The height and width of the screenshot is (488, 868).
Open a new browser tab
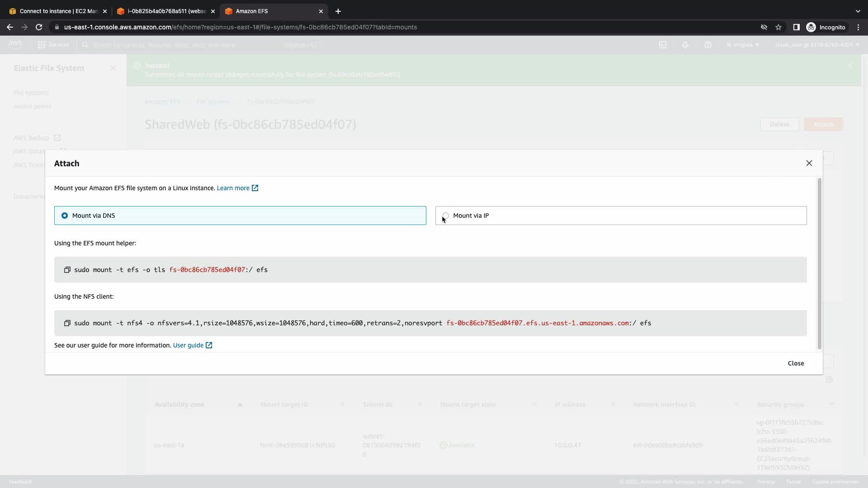click(338, 11)
